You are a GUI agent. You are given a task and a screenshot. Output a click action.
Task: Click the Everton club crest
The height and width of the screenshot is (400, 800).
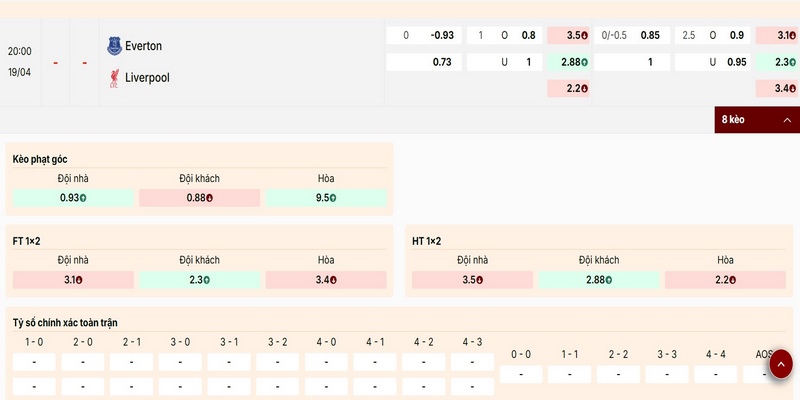tap(114, 46)
